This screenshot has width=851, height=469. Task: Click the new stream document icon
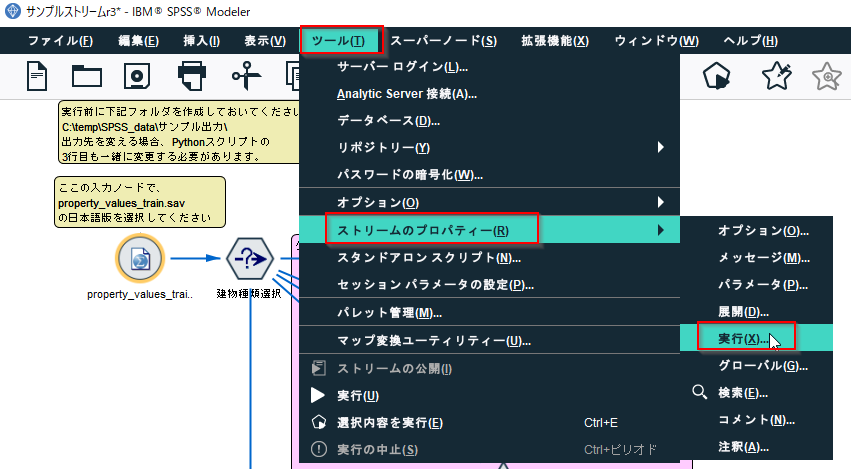tap(37, 76)
